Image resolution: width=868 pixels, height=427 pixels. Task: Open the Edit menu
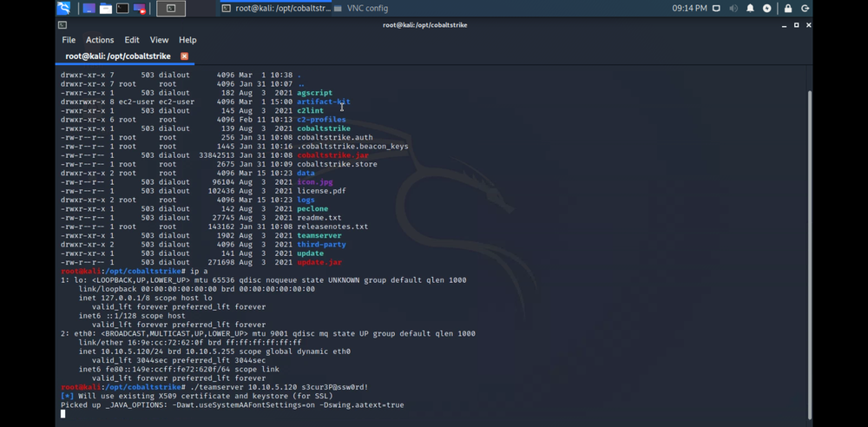coord(132,40)
